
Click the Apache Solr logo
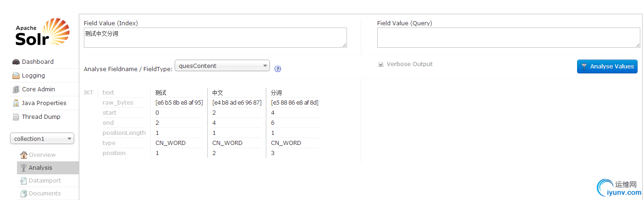(x=42, y=32)
